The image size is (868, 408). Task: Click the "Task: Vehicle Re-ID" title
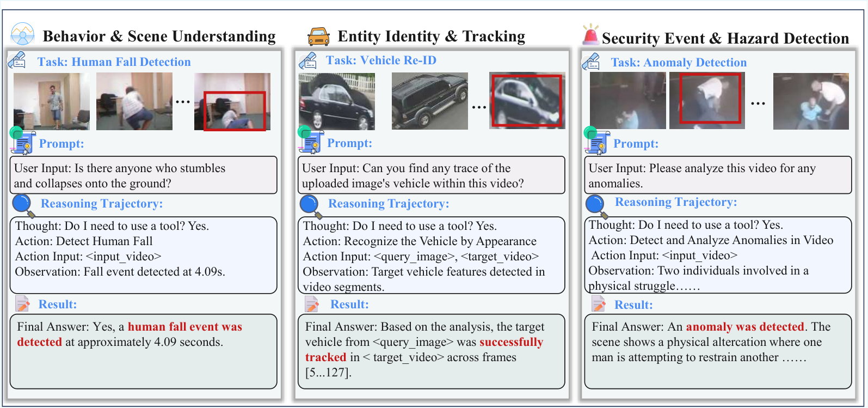tap(381, 60)
